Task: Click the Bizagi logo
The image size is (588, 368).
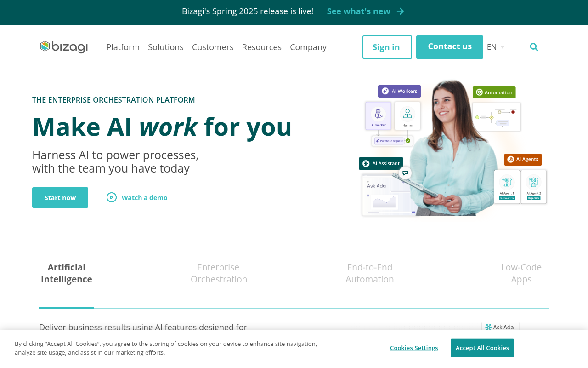Action: tap(64, 46)
